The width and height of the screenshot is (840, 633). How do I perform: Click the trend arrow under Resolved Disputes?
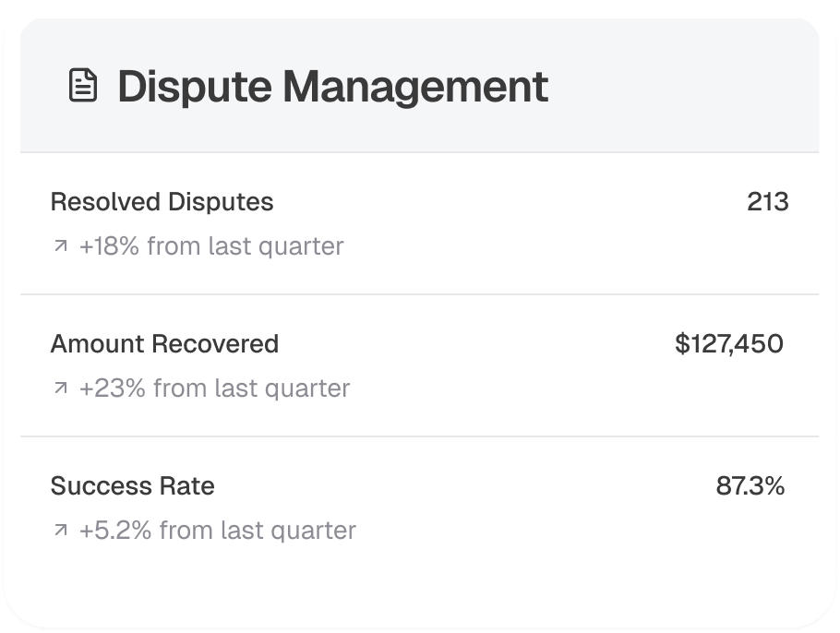point(61,247)
